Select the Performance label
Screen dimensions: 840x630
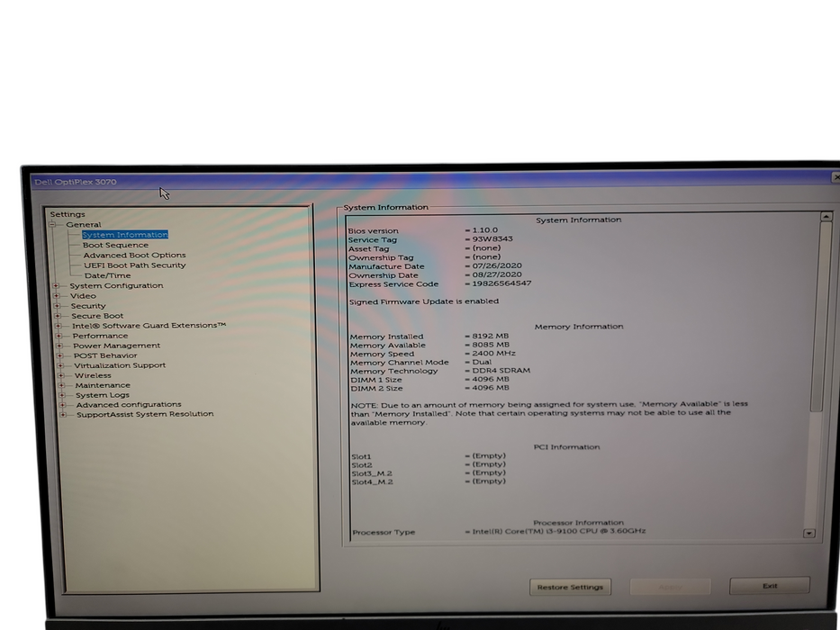(100, 336)
